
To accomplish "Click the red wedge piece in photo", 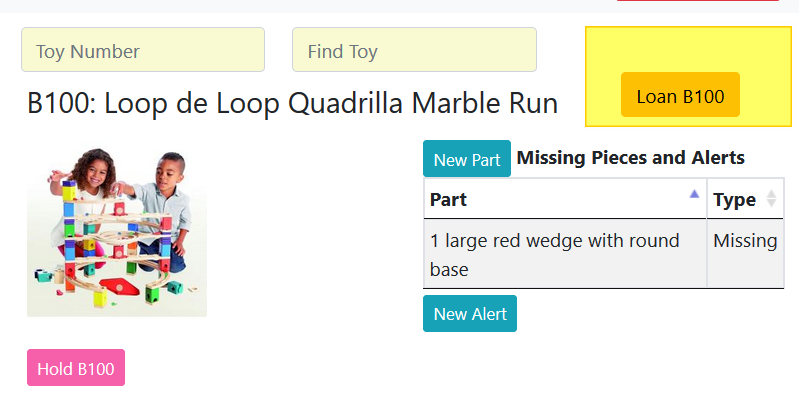I will [119, 286].
